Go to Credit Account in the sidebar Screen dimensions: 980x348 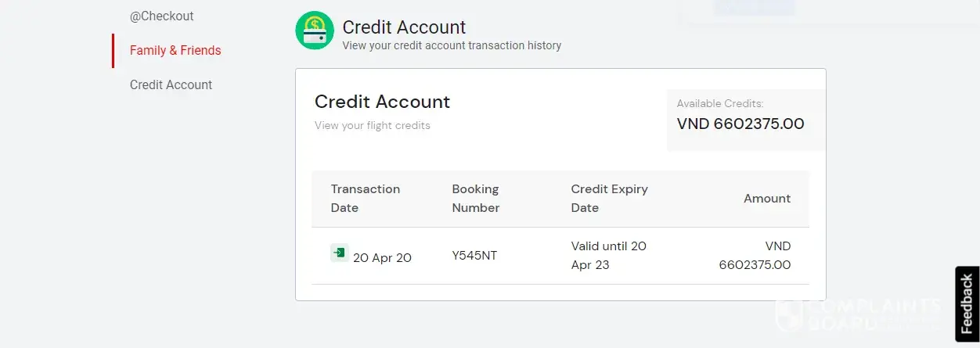(171, 84)
